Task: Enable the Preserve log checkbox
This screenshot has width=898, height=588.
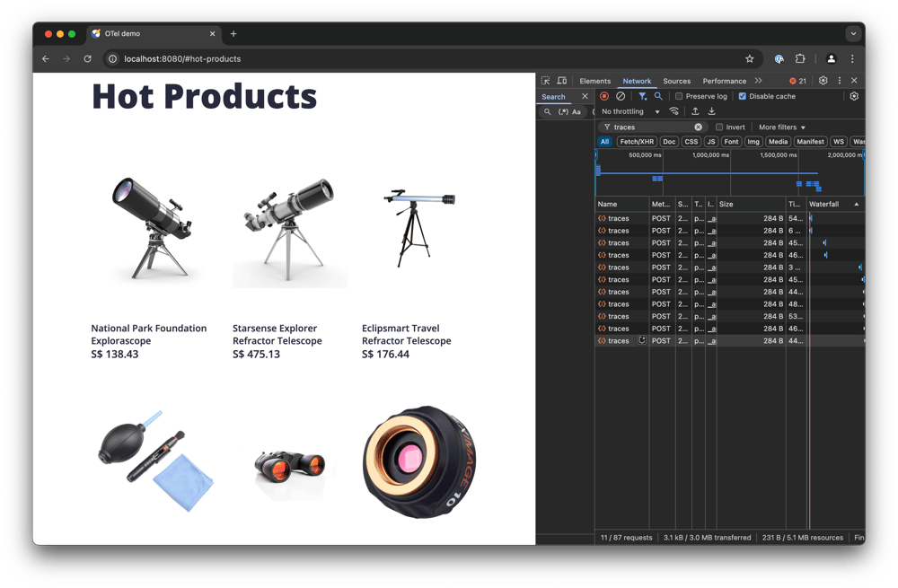Action: click(x=679, y=96)
